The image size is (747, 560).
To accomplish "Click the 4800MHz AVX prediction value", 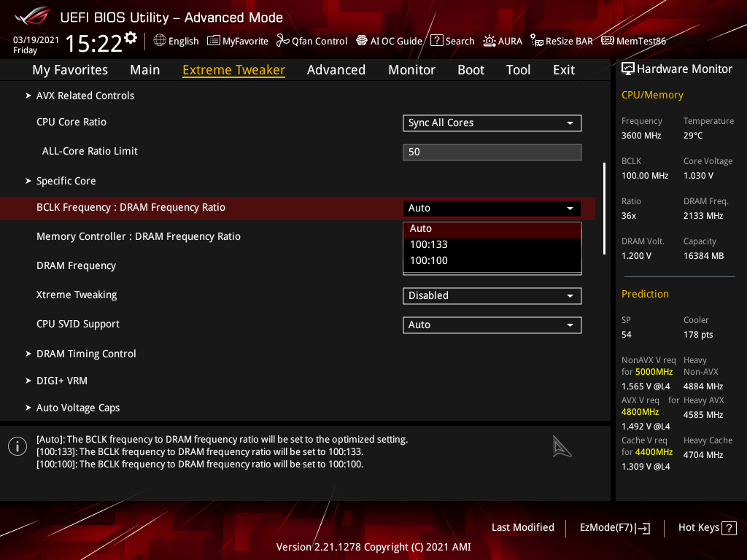I will [640, 412].
